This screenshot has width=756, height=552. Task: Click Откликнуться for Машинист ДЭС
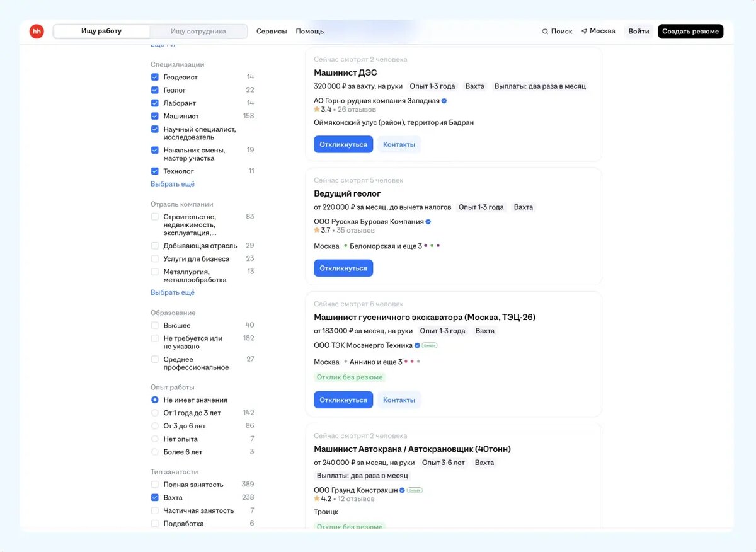point(343,144)
